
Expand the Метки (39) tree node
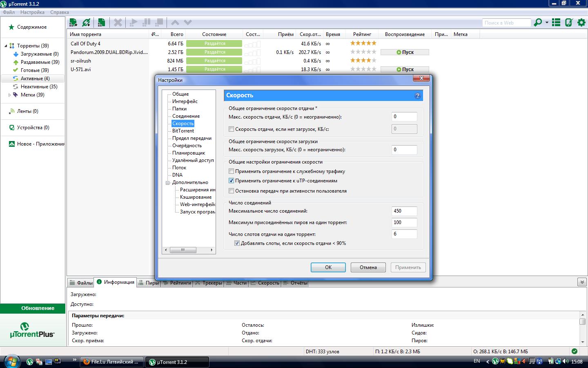pyautogui.click(x=10, y=95)
